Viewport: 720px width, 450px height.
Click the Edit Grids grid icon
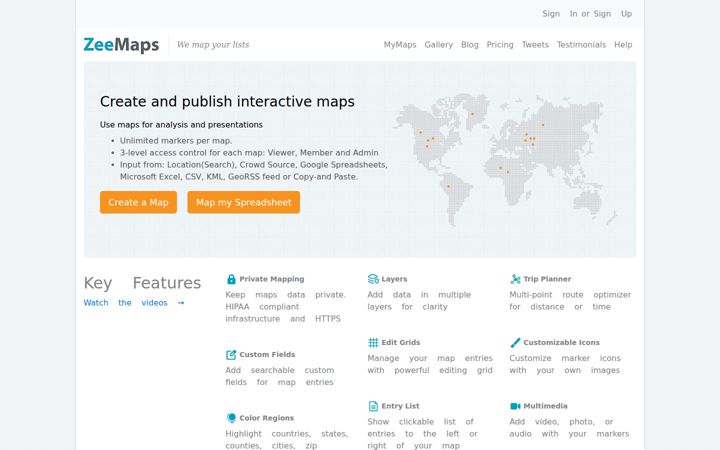coord(373,343)
